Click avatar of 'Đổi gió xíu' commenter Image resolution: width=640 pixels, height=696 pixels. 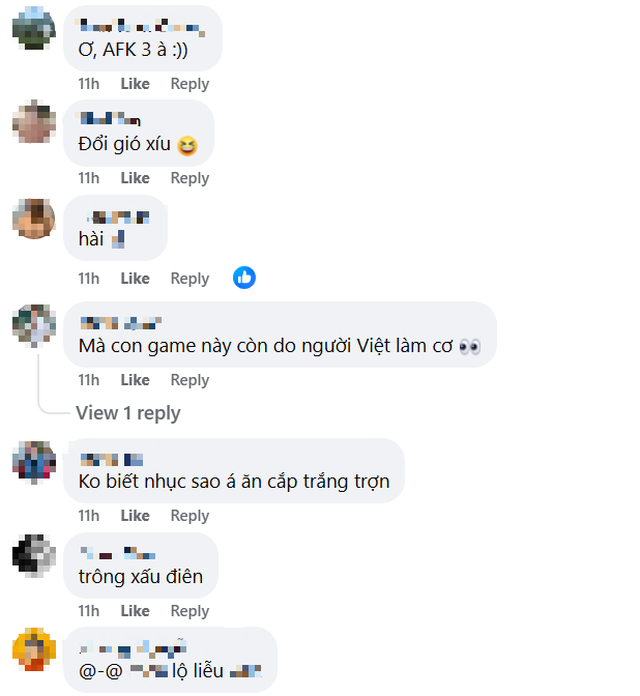33,122
